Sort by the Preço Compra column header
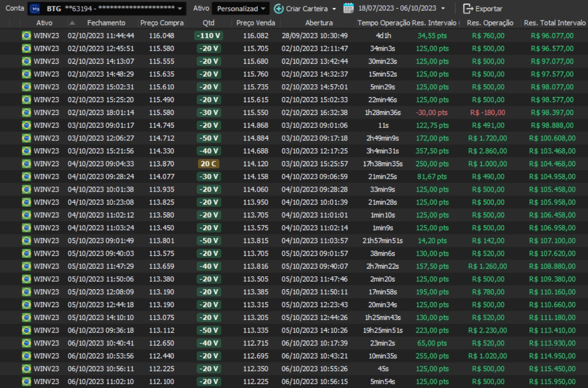This screenshot has height=388, width=588. click(161, 23)
